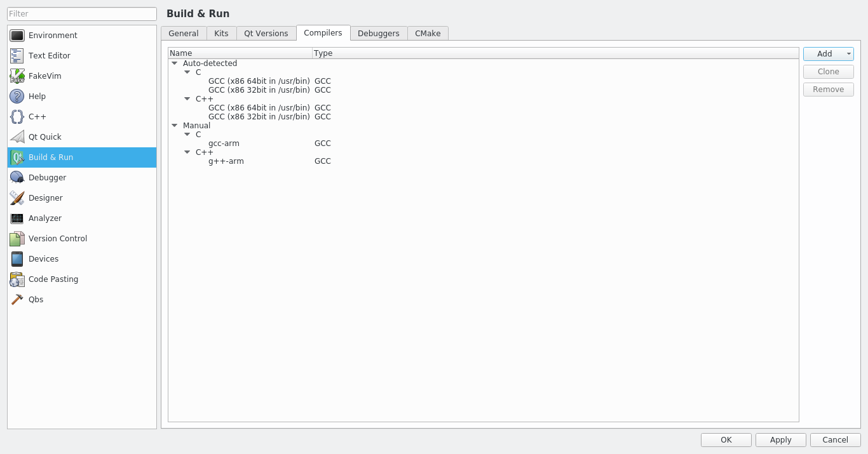868x454 pixels.
Task: Click GCC type cell of g++-arm row
Action: tap(323, 161)
